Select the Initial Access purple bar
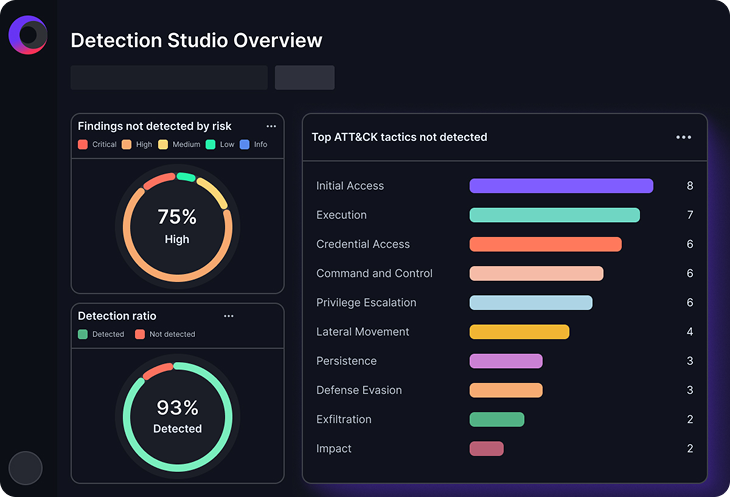The height and width of the screenshot is (497, 730). (561, 186)
